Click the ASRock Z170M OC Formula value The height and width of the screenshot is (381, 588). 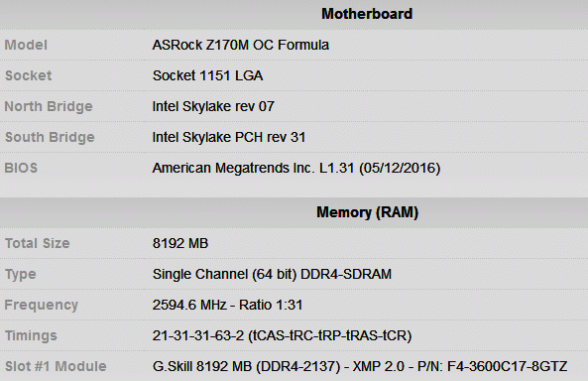(x=240, y=45)
